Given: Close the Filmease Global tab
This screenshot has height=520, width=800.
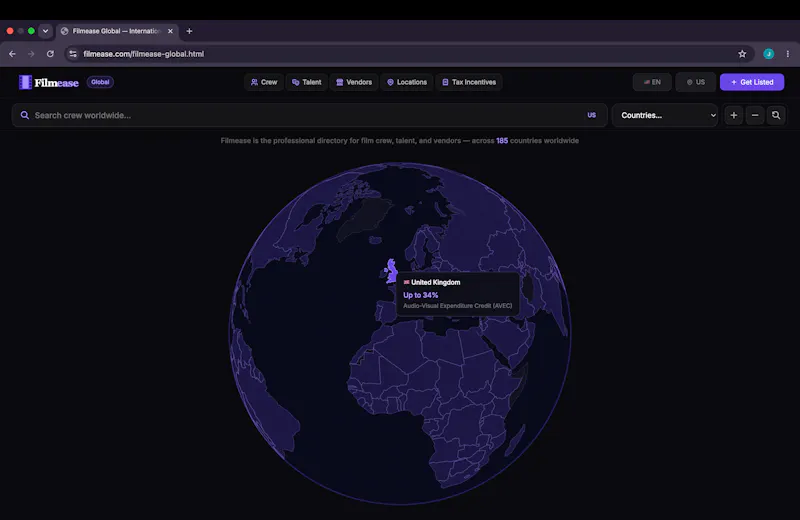Looking at the screenshot, I should (170, 31).
